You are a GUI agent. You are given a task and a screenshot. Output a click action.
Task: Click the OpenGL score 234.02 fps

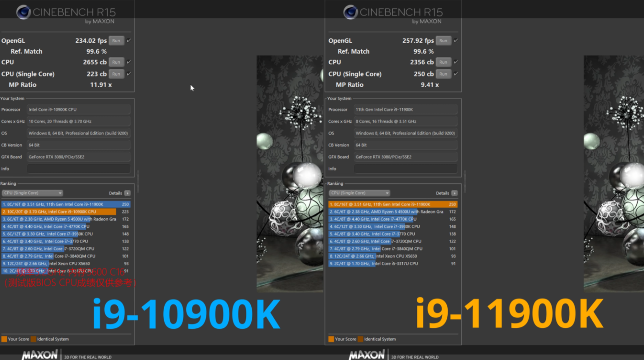tap(91, 41)
